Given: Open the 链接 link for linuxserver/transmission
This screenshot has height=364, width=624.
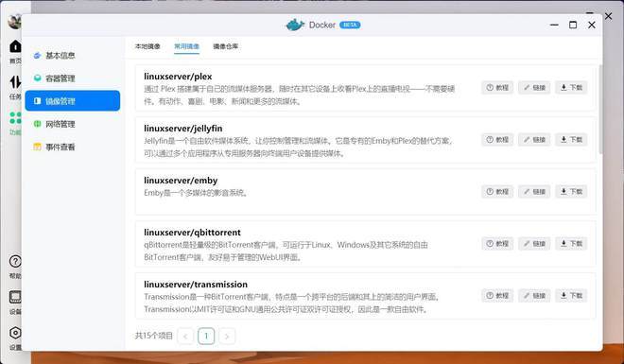Looking at the screenshot, I should [x=534, y=296].
